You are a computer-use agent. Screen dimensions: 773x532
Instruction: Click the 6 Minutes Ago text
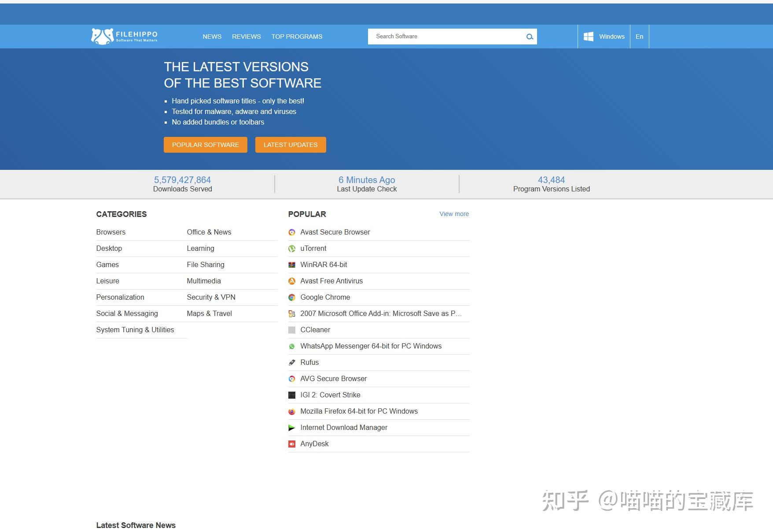pyautogui.click(x=367, y=180)
